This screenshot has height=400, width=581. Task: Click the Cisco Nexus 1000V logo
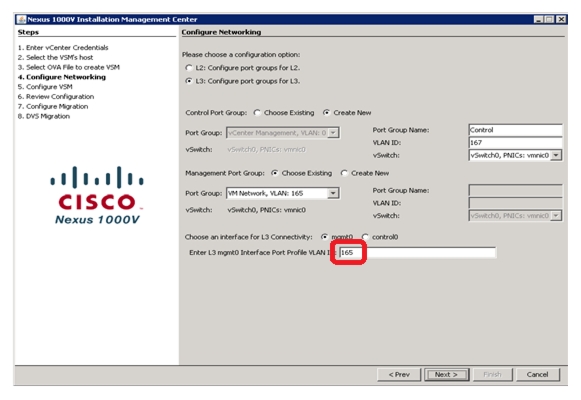[97, 195]
